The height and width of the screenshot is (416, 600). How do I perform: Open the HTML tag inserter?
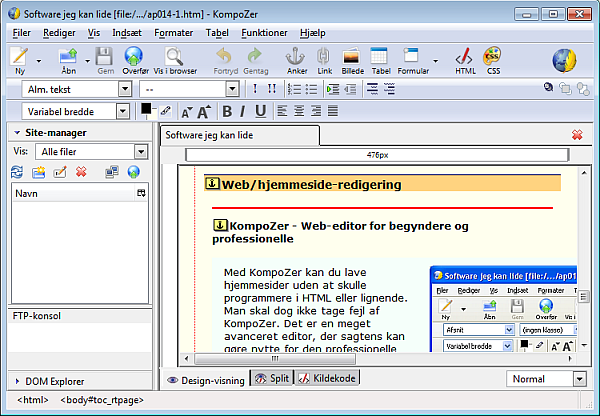coord(465,60)
